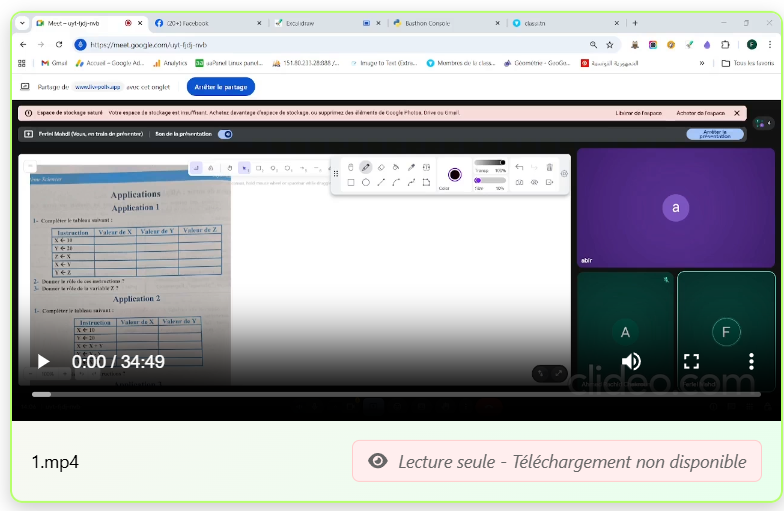Mute the video with speaker icon
This screenshot has height=511, width=784.
click(631, 361)
